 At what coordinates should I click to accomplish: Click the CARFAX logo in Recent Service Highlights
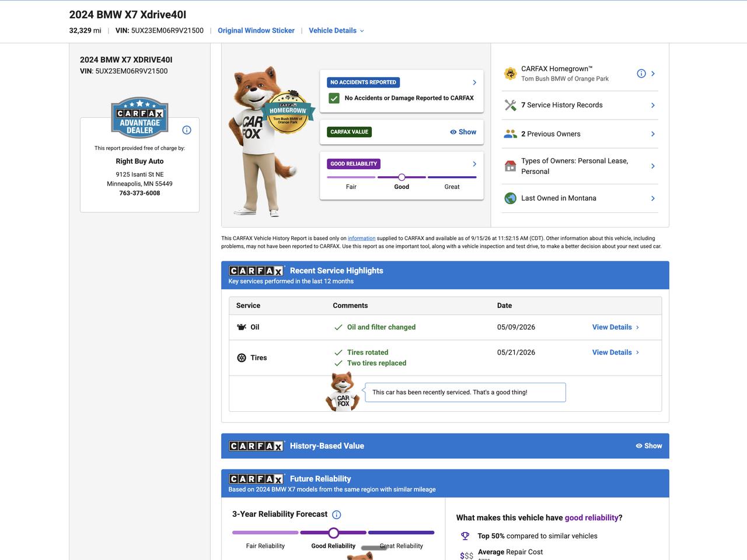pyautogui.click(x=256, y=271)
